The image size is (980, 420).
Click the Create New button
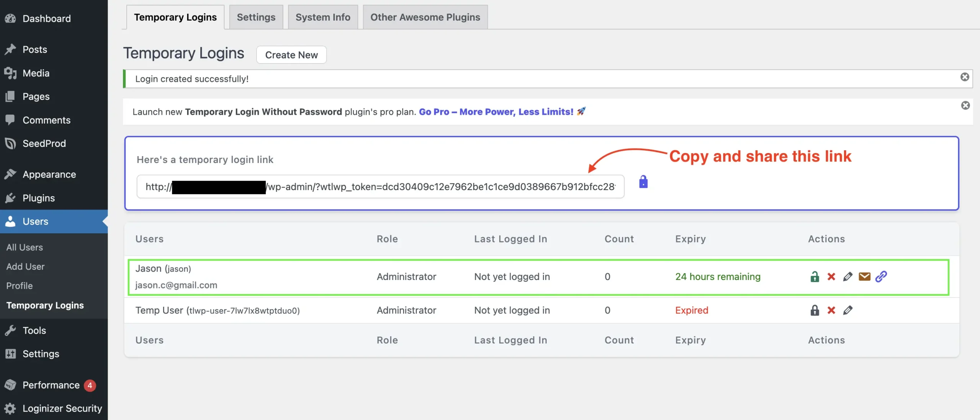coord(291,55)
